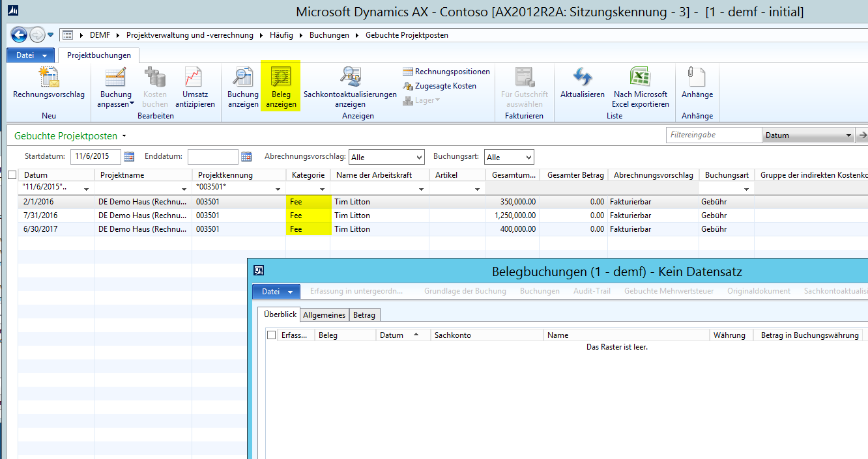Viewport: 868px width, 459px height.
Task: Open the Anhänge paperclip icon
Action: click(697, 77)
